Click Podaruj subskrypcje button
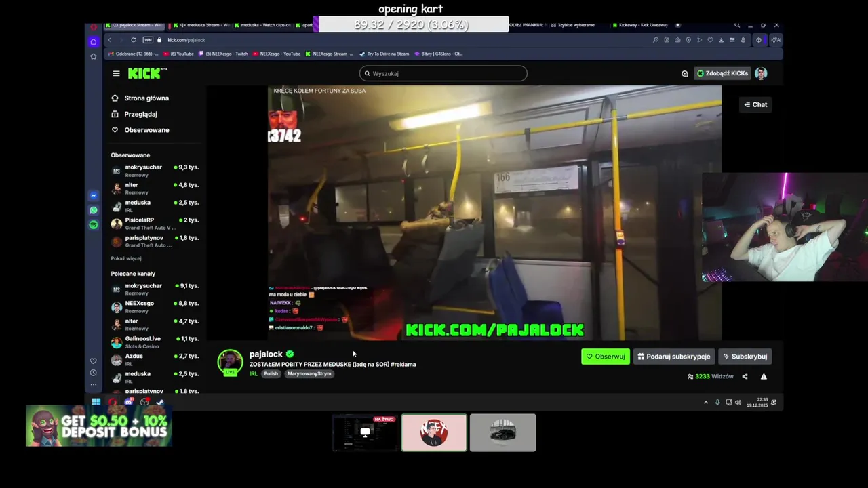This screenshot has height=488, width=868. 673,357
